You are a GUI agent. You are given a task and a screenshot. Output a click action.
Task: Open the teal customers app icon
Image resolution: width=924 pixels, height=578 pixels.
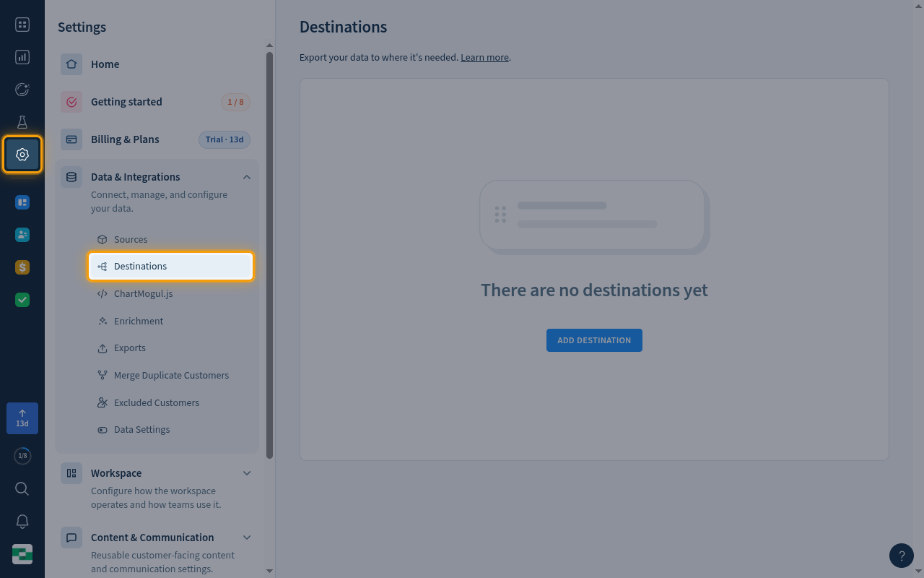(x=22, y=235)
